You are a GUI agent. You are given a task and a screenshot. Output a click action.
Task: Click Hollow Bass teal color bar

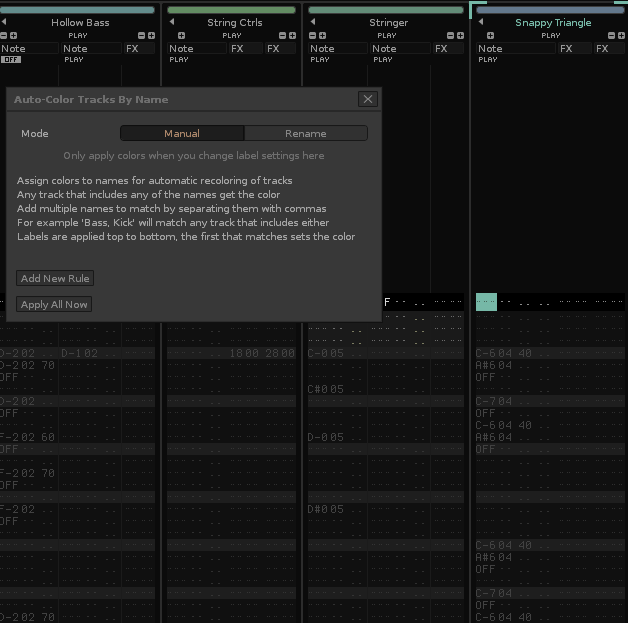(78, 10)
